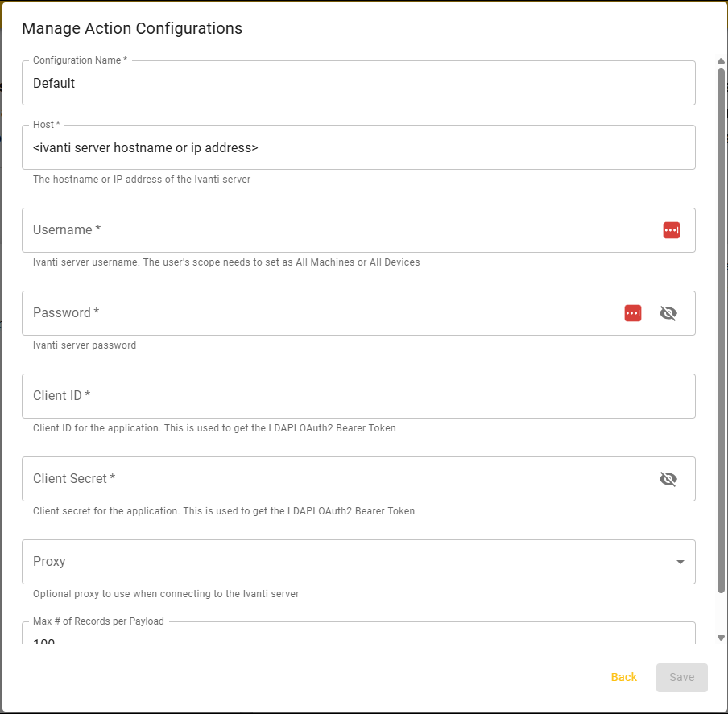This screenshot has height=714, width=728.
Task: Focus the Configuration Name field
Action: pyautogui.click(x=358, y=83)
